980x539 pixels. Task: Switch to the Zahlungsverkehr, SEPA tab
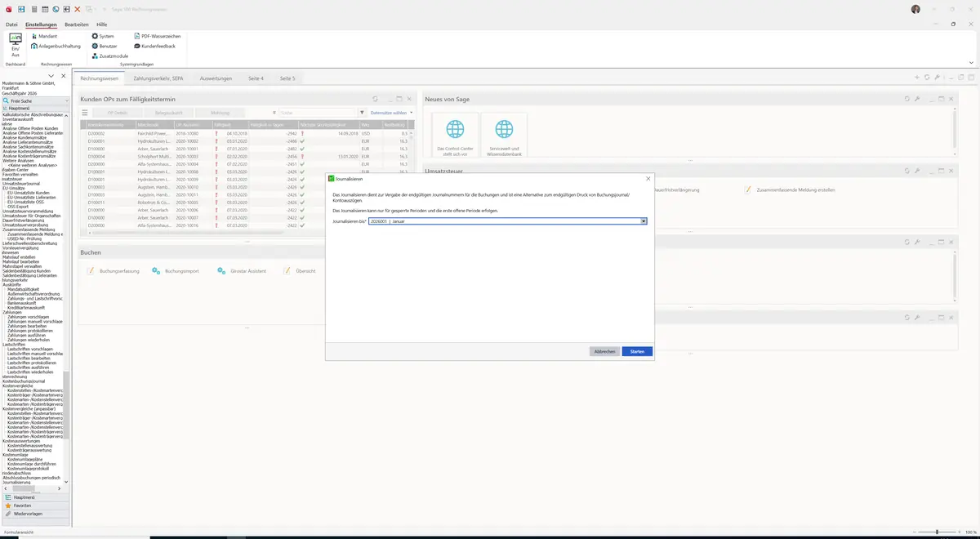(158, 78)
